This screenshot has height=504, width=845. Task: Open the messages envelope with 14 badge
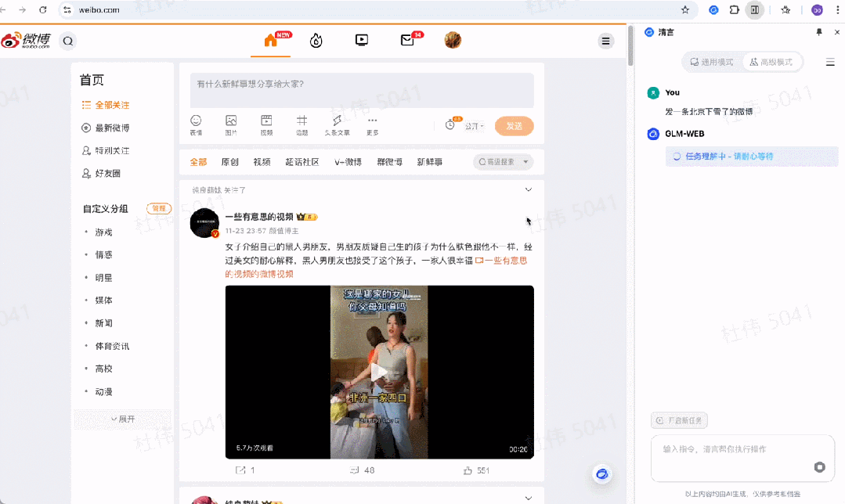406,39
